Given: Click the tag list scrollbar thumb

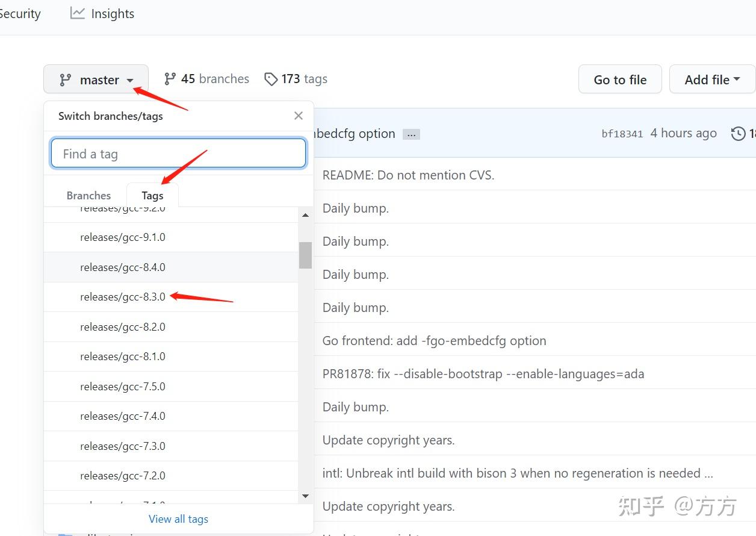Looking at the screenshot, I should (305, 255).
